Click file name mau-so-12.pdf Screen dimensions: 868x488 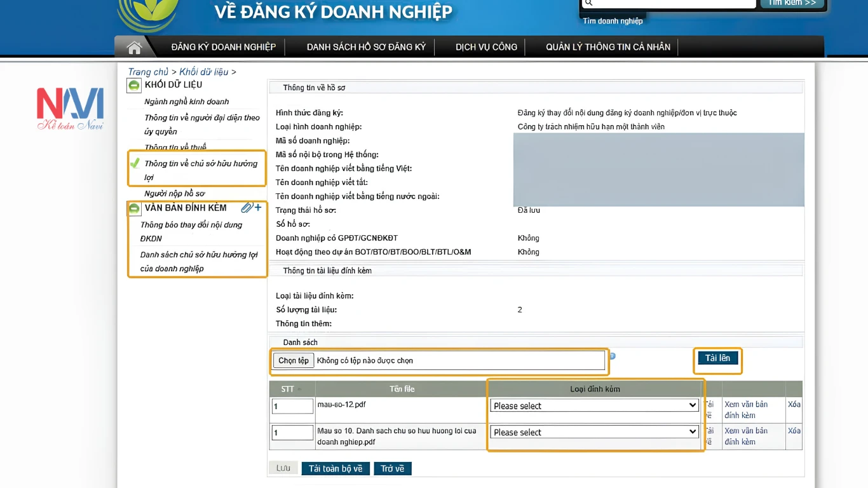[x=341, y=404]
